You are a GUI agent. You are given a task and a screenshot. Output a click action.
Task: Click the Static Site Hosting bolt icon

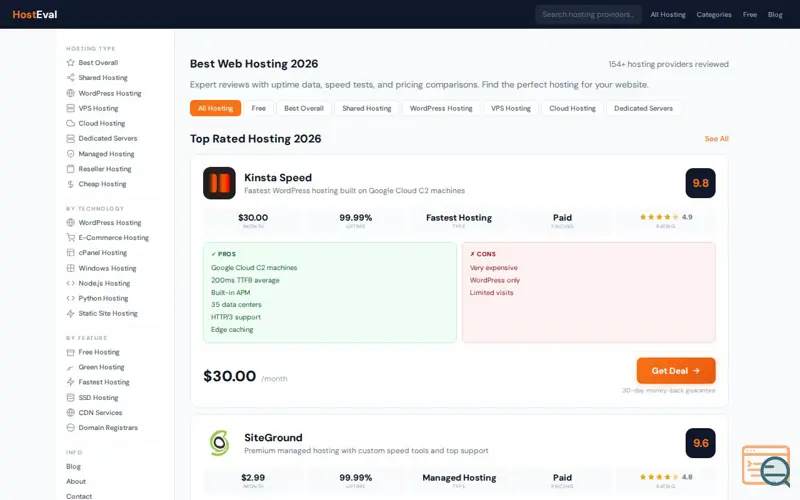pyautogui.click(x=70, y=313)
